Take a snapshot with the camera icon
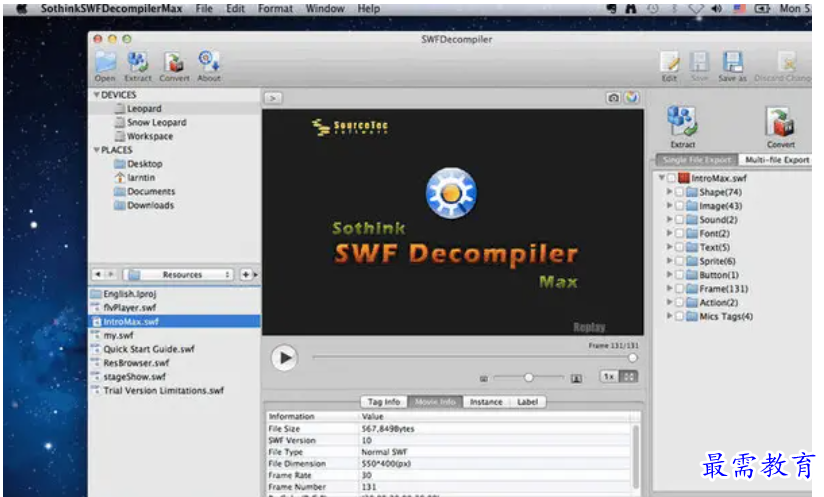The image size is (824, 497). pos(613,98)
